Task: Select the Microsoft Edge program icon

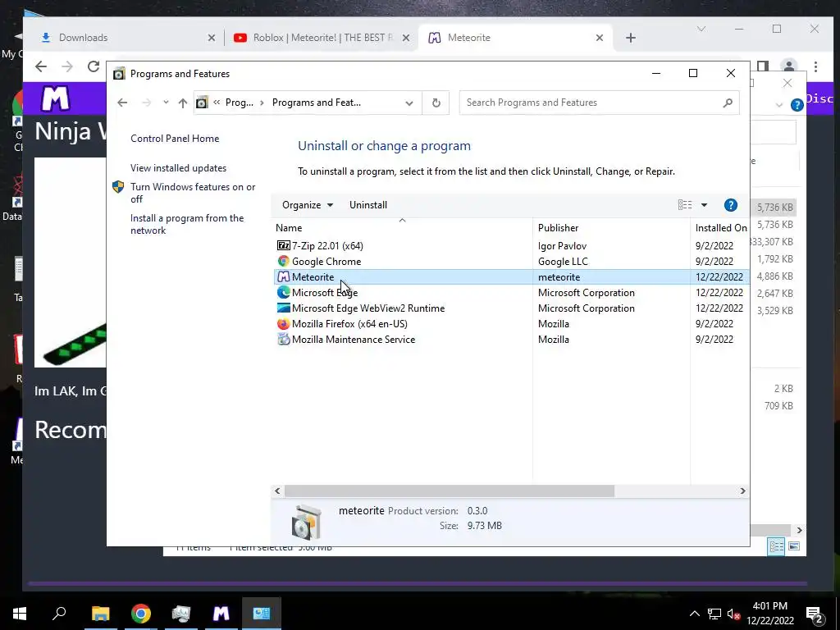Action: tap(283, 293)
